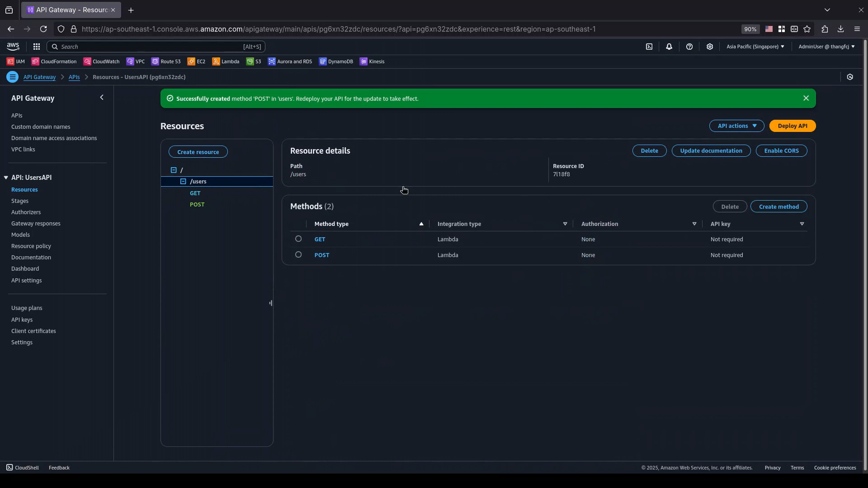Sort by Authorization column arrow
The image size is (868, 488).
tap(694, 224)
